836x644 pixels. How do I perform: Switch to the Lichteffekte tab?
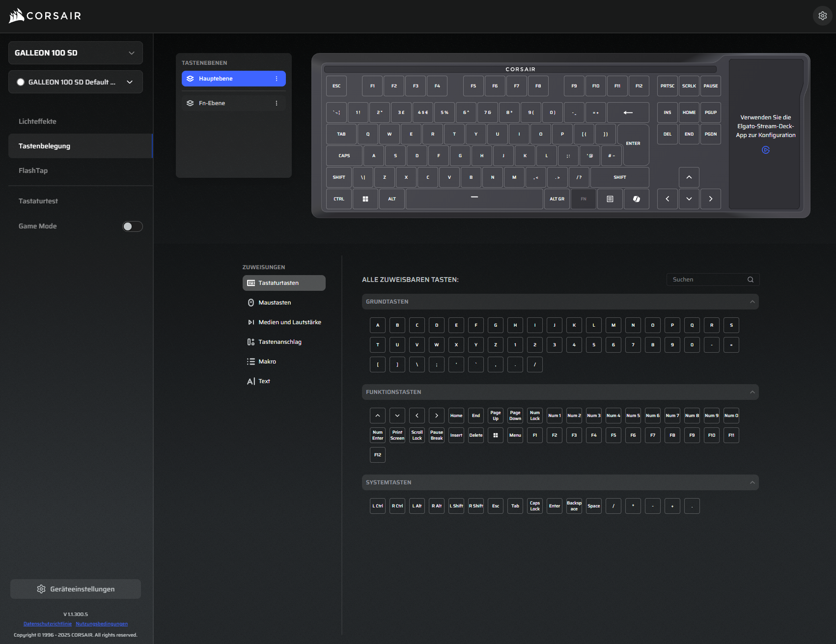pos(37,121)
